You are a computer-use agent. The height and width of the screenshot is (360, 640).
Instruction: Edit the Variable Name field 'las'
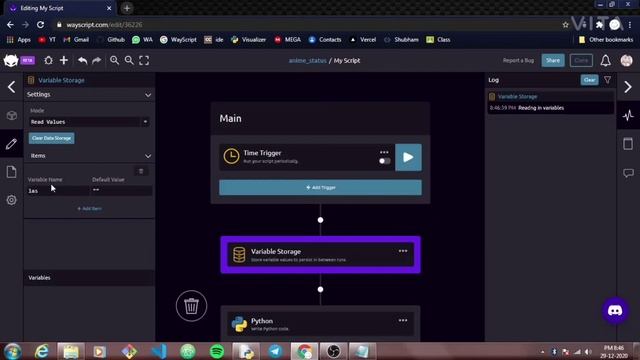(x=58, y=191)
